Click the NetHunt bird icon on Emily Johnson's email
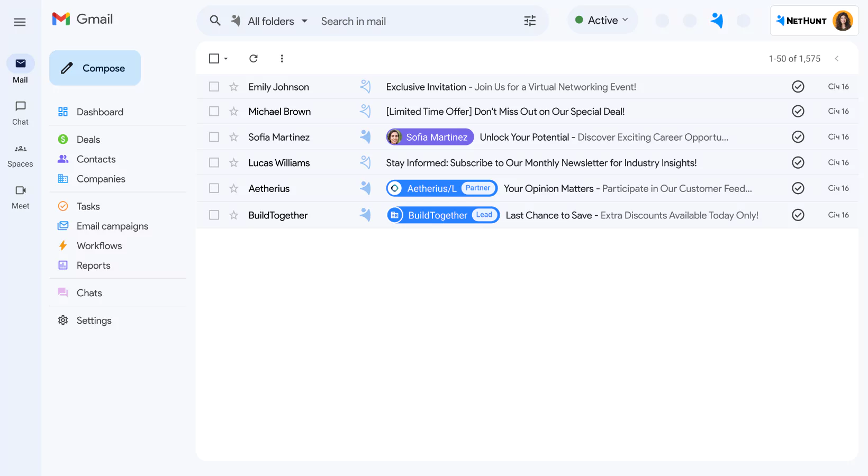 [x=365, y=86]
